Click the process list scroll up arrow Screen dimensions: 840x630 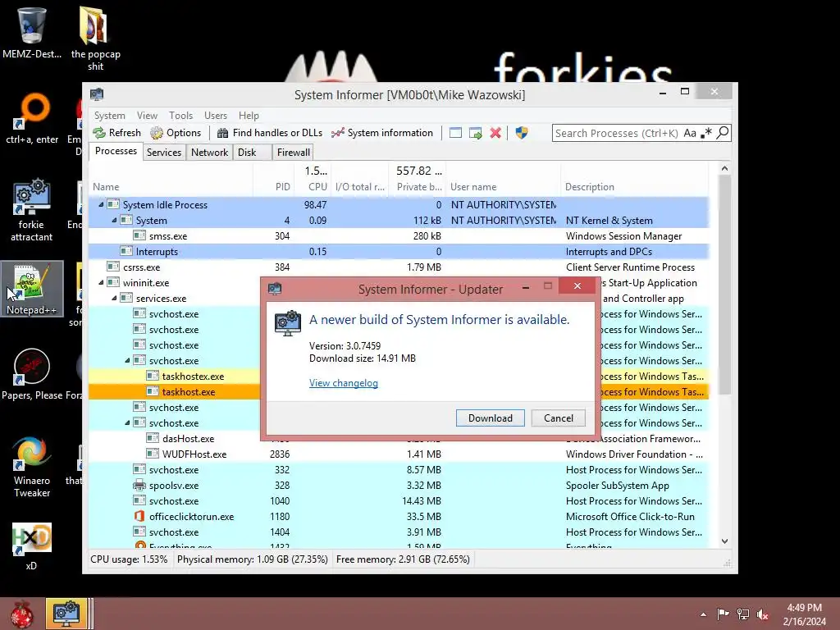pyautogui.click(x=724, y=168)
